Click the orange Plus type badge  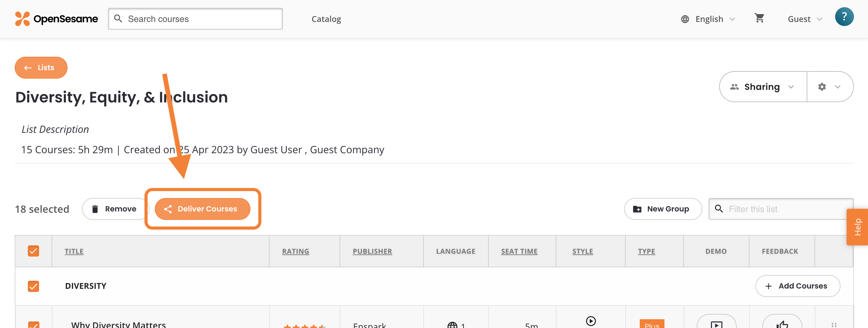[652, 325]
